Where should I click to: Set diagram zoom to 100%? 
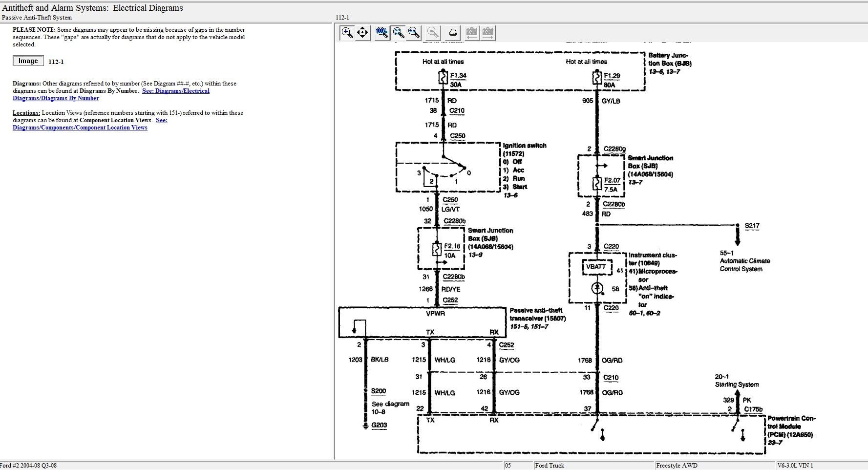click(x=382, y=33)
